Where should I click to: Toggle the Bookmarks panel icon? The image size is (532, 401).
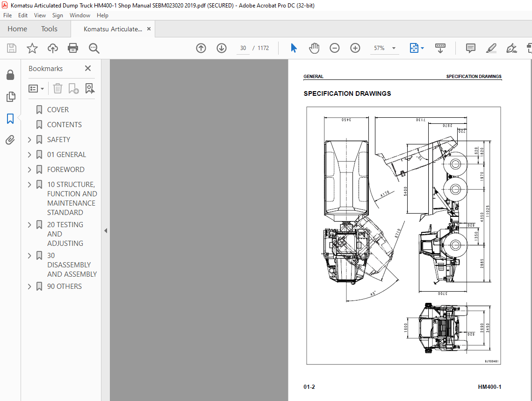pyautogui.click(x=10, y=119)
